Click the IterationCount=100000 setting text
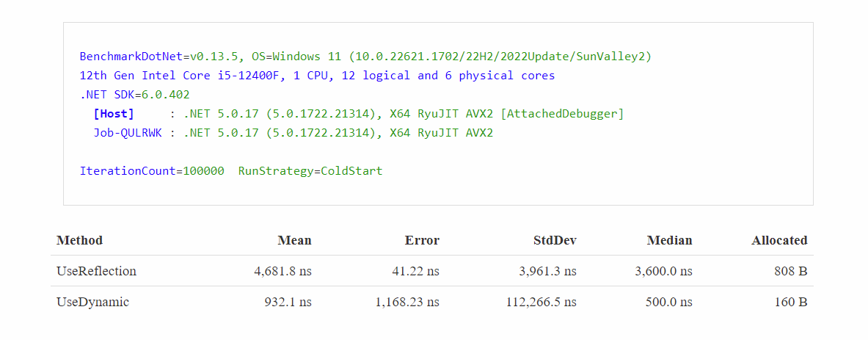Image resolution: width=868 pixels, height=340 pixels. (x=152, y=171)
